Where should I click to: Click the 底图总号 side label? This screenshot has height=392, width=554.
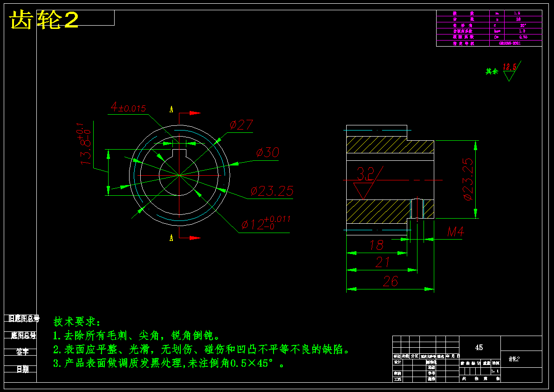(24, 335)
